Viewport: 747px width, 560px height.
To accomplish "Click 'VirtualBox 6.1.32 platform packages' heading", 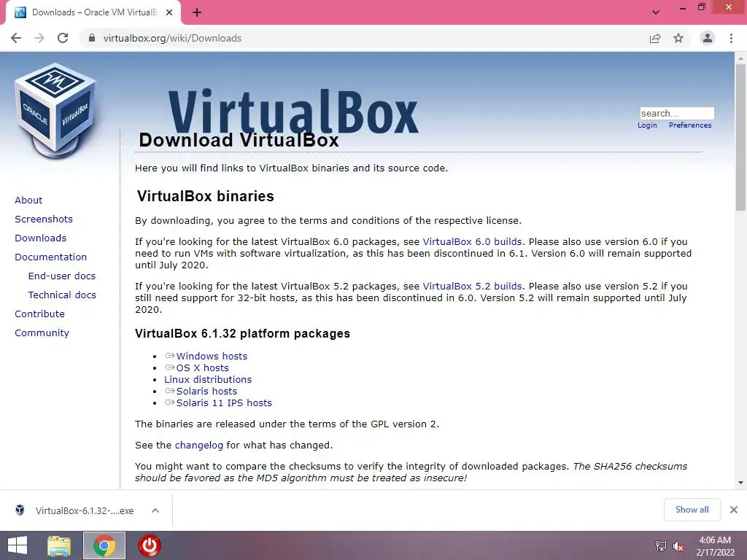I will tap(242, 333).
